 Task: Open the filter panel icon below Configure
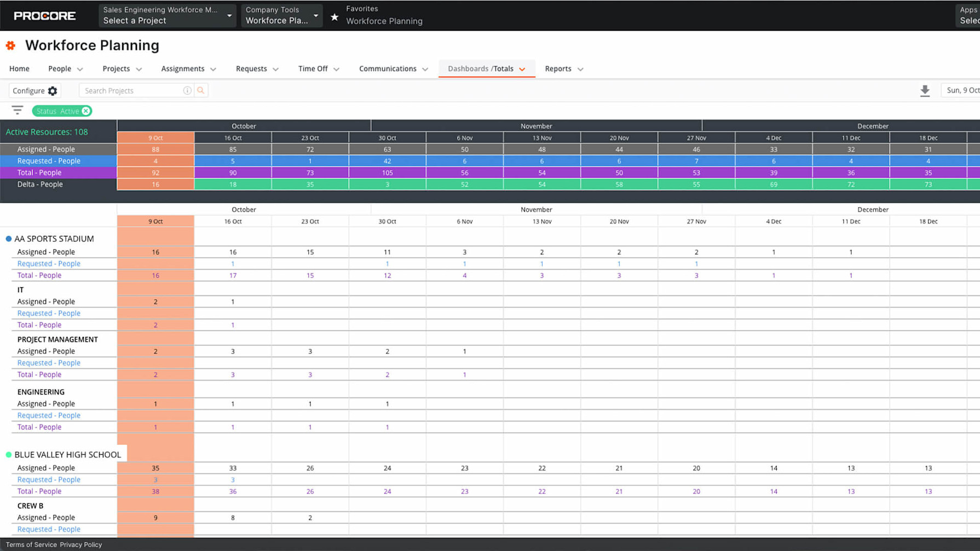[x=17, y=110]
